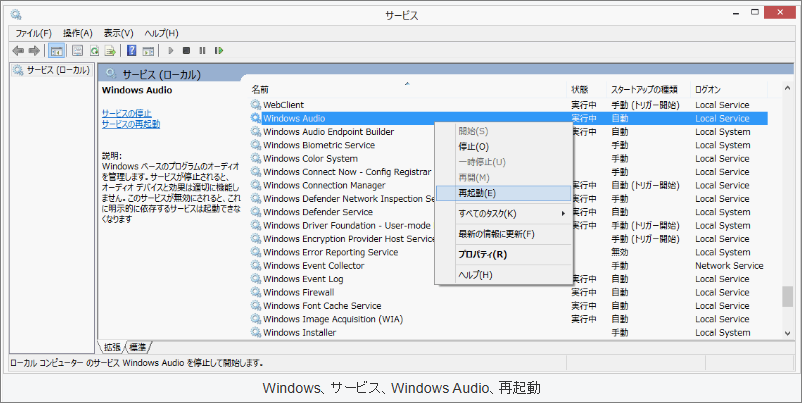Click the Restart Service toolbar icon
802x403 pixels.
219,51
